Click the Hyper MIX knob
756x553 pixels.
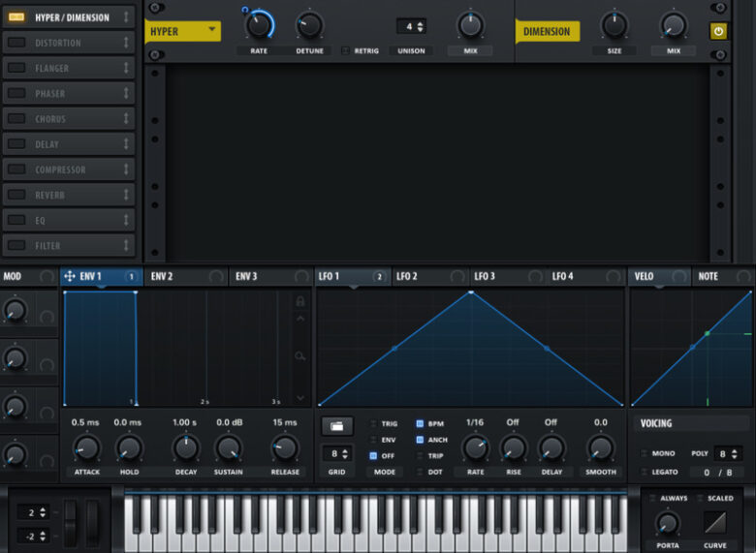[471, 25]
